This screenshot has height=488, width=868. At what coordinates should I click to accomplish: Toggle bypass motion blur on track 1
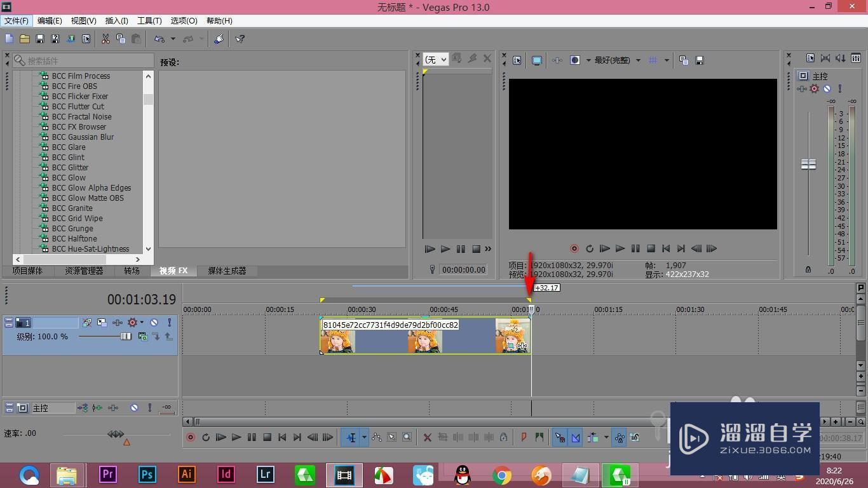click(x=86, y=323)
